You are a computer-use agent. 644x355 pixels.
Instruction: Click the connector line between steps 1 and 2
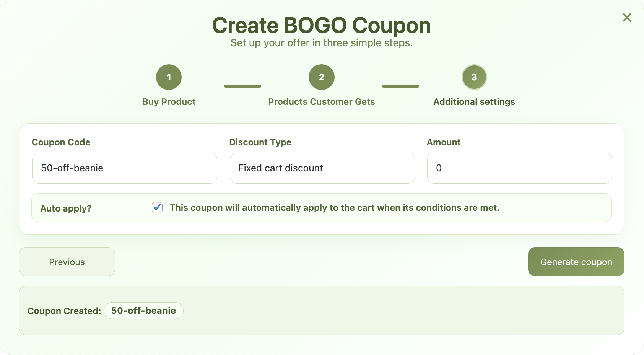point(242,86)
